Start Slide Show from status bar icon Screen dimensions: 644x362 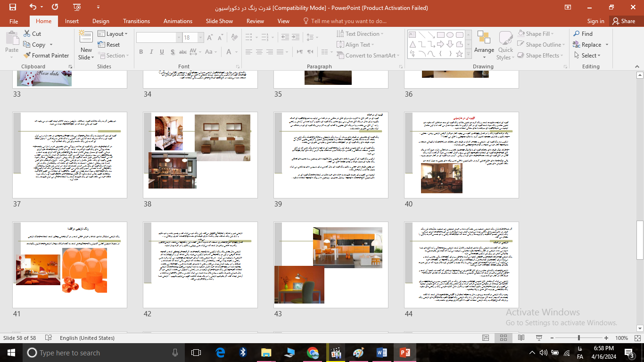[x=539, y=338]
